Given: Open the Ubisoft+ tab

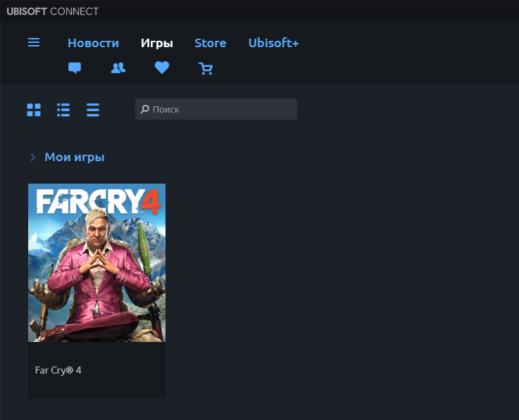Looking at the screenshot, I should (x=273, y=43).
